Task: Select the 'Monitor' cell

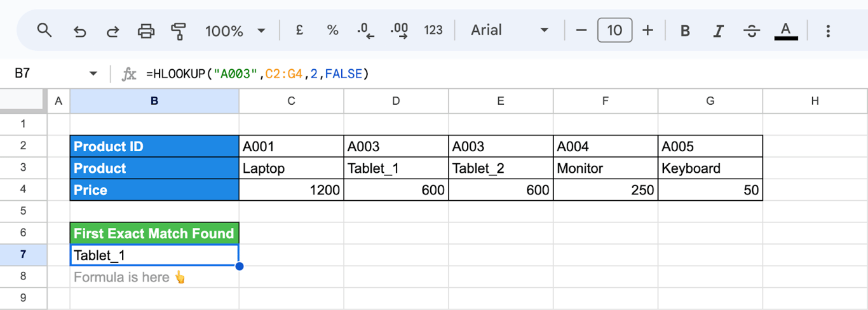Action: click(606, 168)
